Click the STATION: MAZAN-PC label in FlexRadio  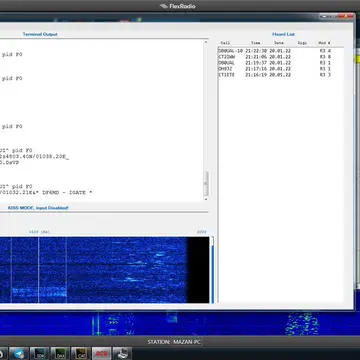[x=175, y=342]
